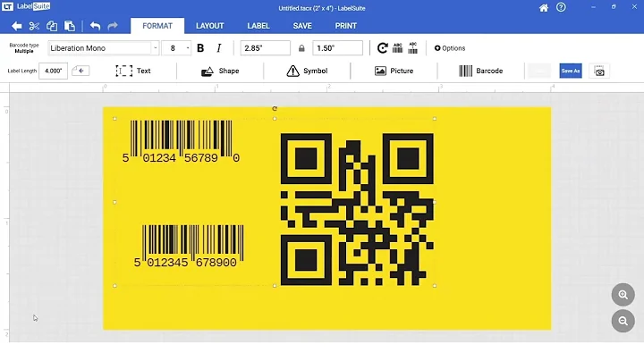Viewport: 644px width, 361px height.
Task: Click the LabelSuite logo icon
Action: point(7,6)
